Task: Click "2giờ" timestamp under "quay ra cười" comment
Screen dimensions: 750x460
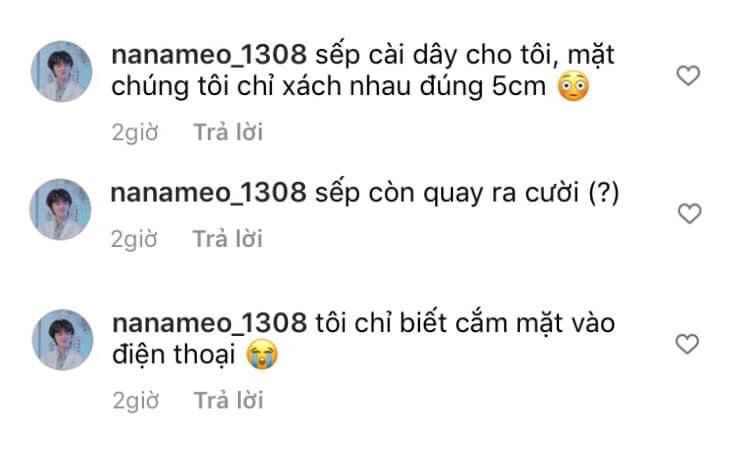Action: coord(134,239)
